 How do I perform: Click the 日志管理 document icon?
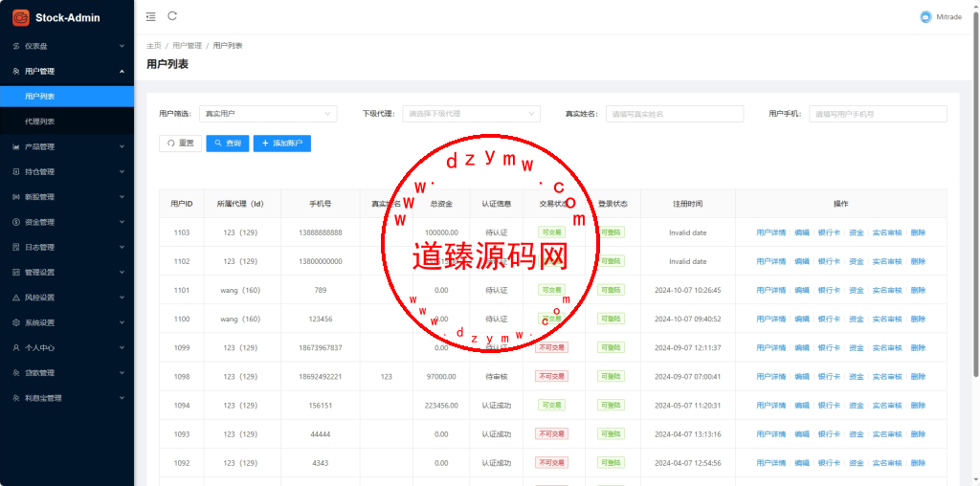tap(16, 248)
